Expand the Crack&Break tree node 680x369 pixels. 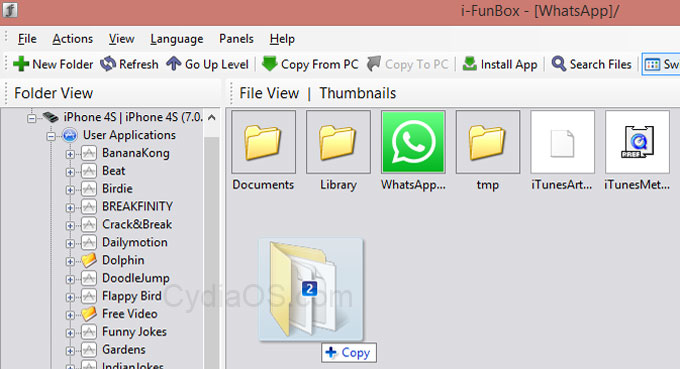[70, 225]
